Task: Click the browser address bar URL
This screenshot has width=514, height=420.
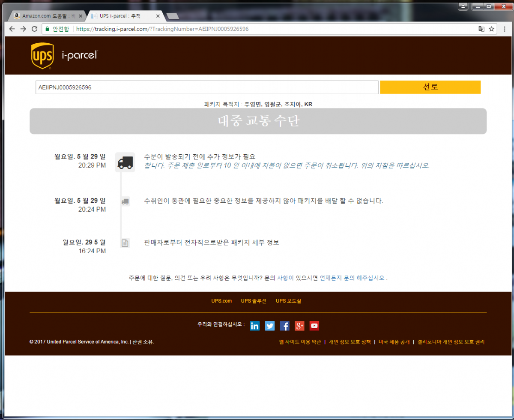Action: click(x=162, y=29)
